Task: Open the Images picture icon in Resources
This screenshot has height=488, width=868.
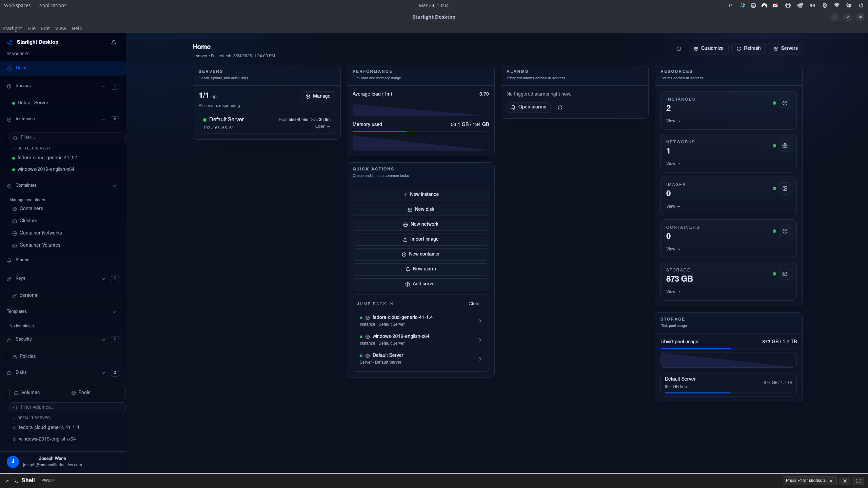Action: pyautogui.click(x=785, y=188)
